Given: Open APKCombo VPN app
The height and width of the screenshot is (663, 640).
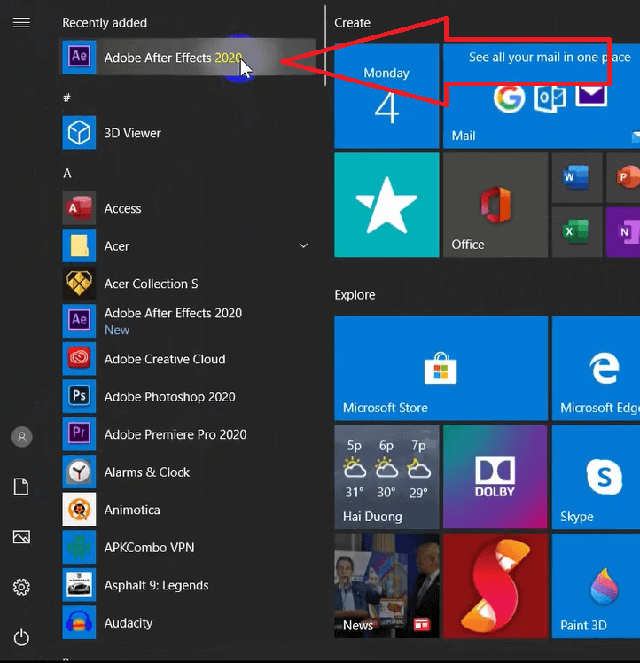Looking at the screenshot, I should point(149,548).
